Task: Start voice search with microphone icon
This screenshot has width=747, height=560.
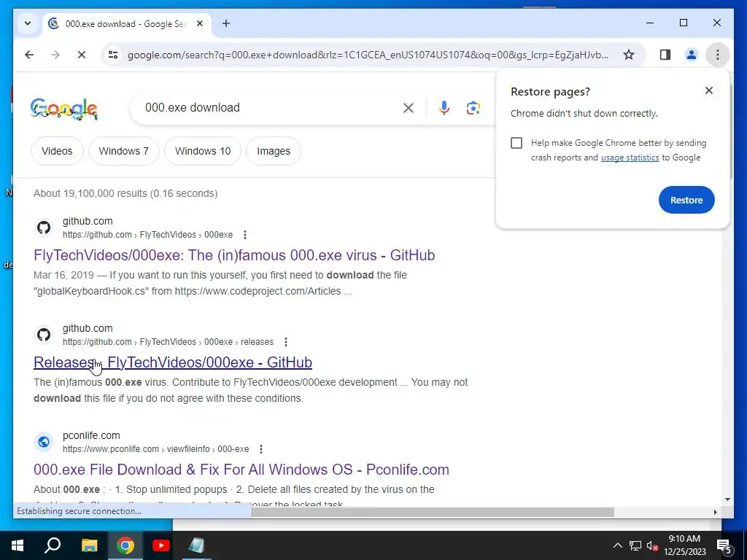Action: (x=444, y=108)
